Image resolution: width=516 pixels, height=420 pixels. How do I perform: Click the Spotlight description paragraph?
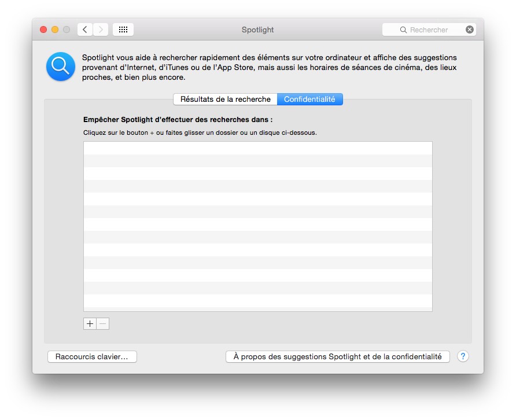click(x=270, y=67)
